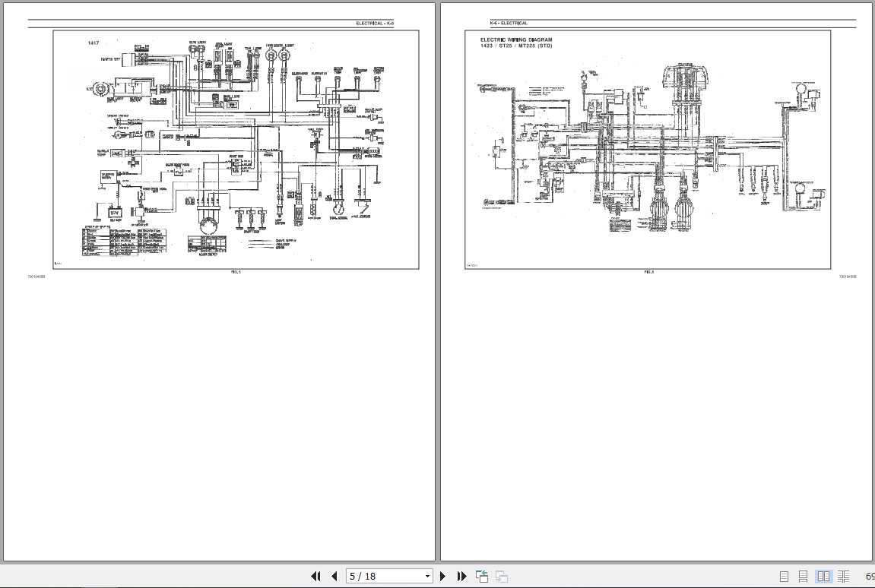
Task: Go to the previous page
Action: pos(334,576)
